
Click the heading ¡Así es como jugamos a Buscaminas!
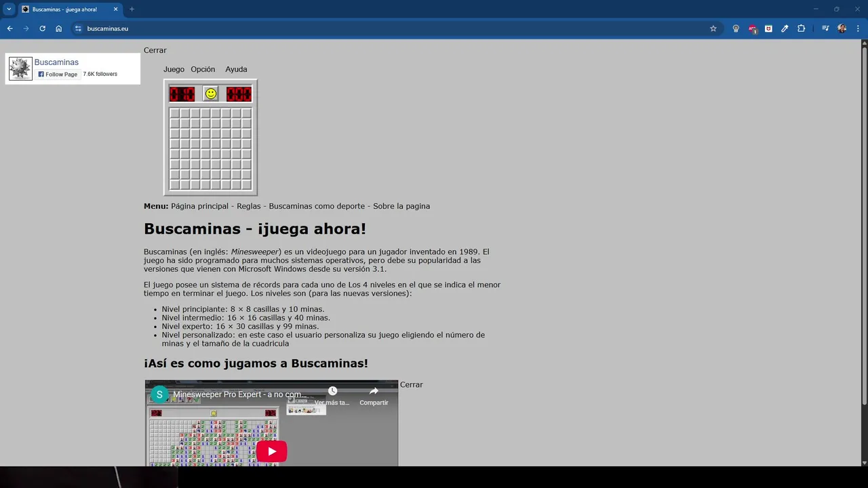tap(256, 363)
